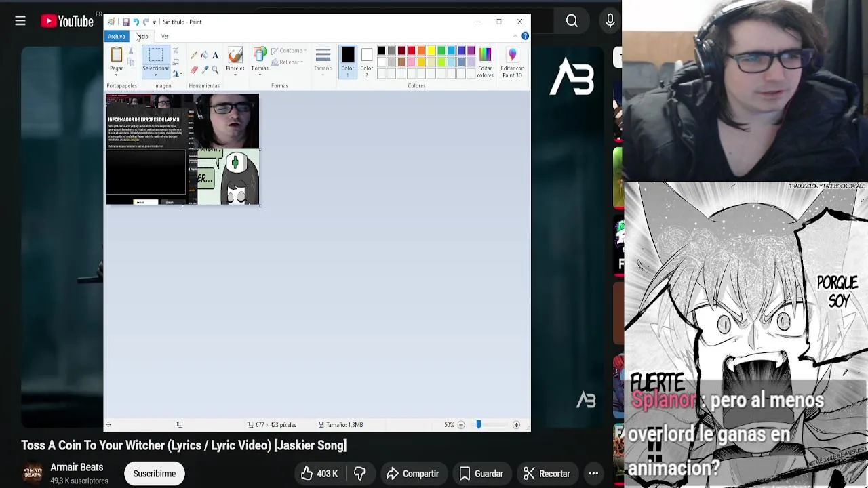The width and height of the screenshot is (868, 488).
Task: Select the Magnifier tool
Action: pyautogui.click(x=216, y=70)
